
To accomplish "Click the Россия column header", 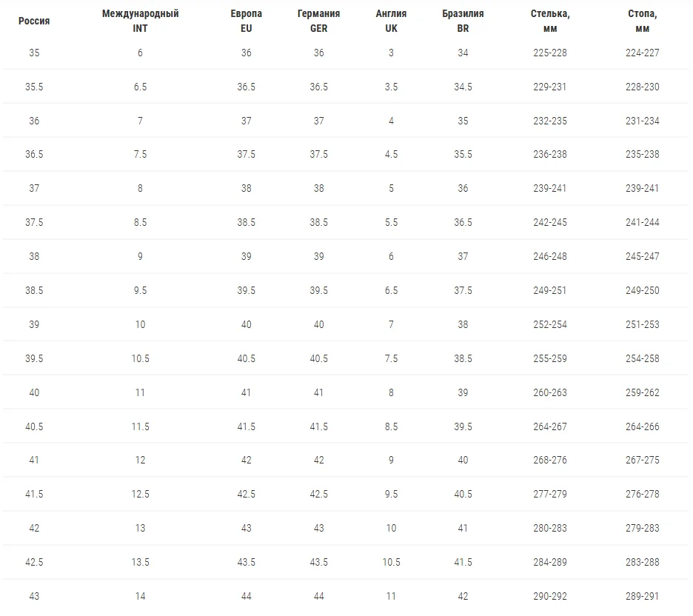I will pyautogui.click(x=34, y=21).
